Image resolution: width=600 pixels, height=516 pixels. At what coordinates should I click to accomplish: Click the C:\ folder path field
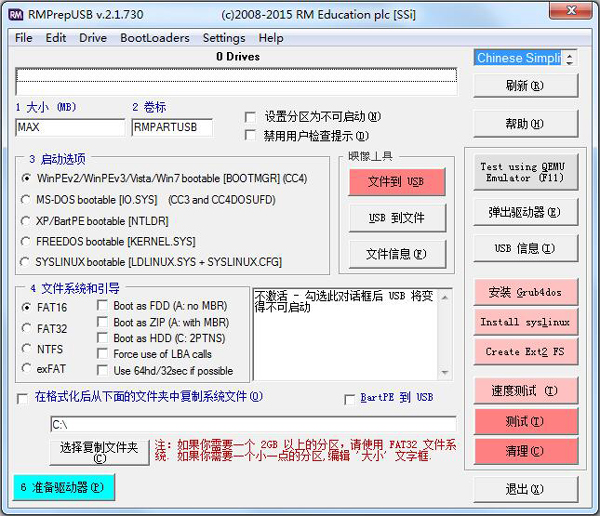pos(253,425)
